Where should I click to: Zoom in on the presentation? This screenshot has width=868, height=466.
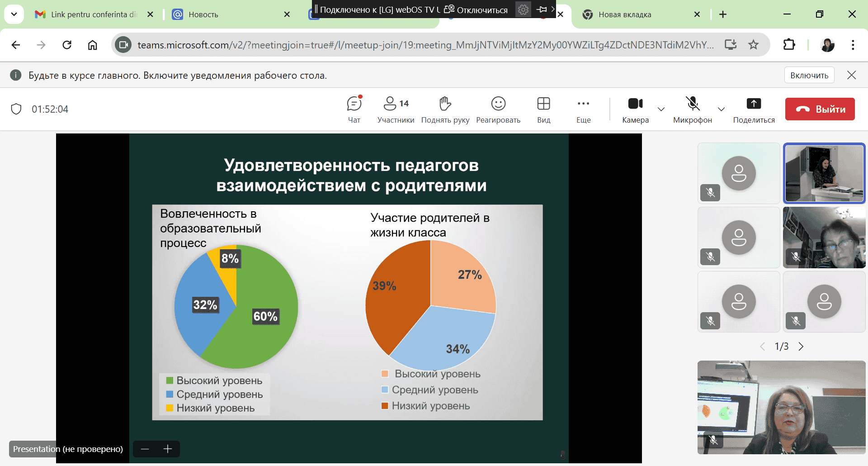coord(168,449)
